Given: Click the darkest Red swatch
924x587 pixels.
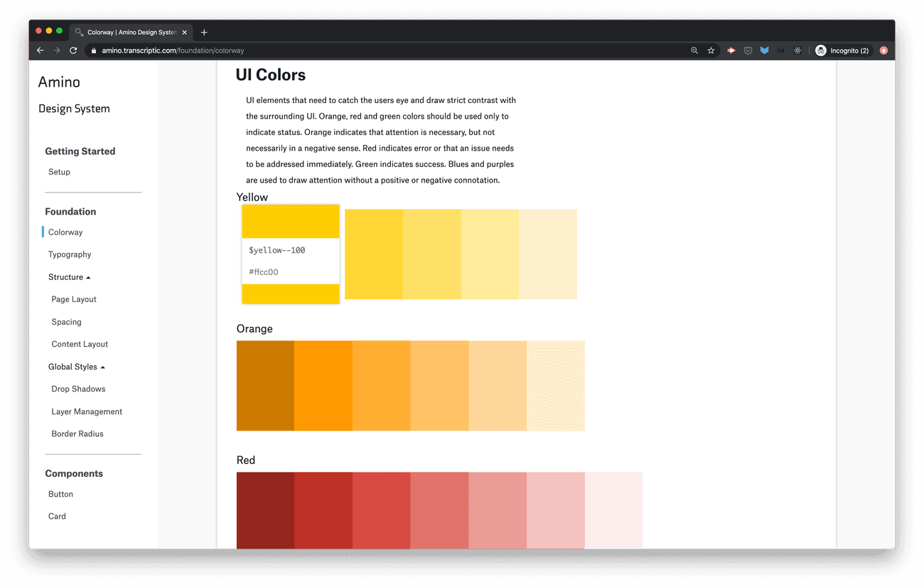Looking at the screenshot, I should coord(265,510).
